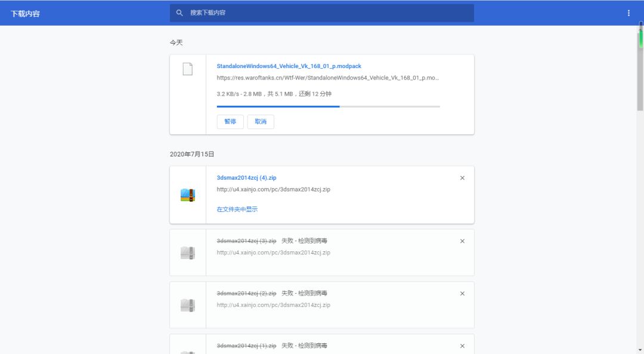Click the WinRAR archive icon for 3dsmax2014zcj (4).zip

[188, 195]
